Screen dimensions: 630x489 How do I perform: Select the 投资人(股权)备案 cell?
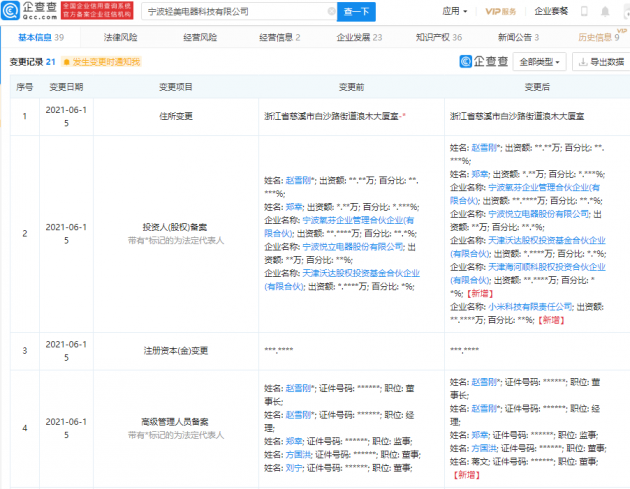(176, 233)
